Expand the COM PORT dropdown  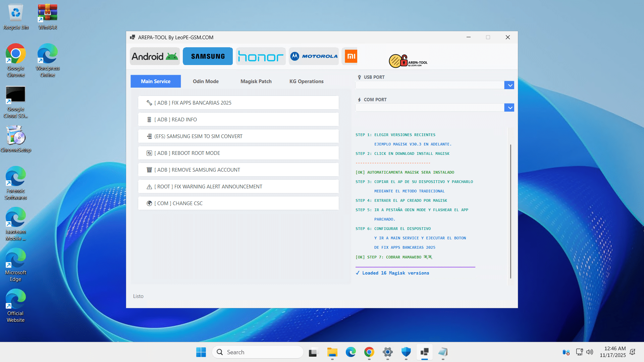[509, 108]
